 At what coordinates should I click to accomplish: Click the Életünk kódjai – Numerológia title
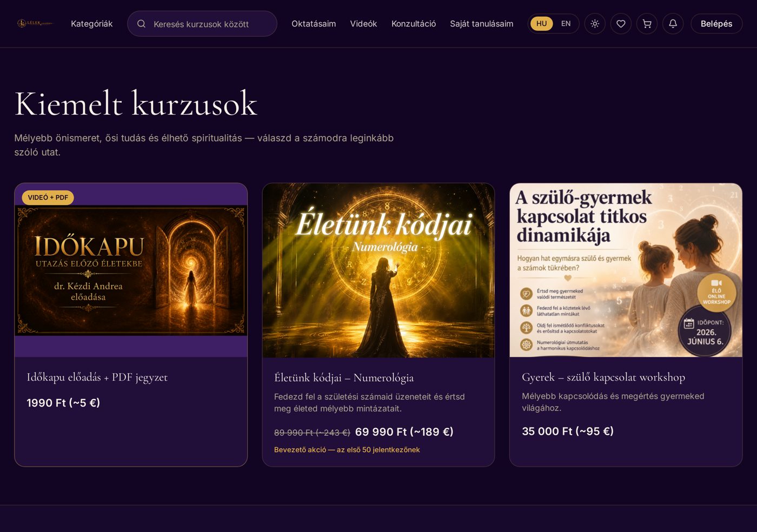pos(344,378)
